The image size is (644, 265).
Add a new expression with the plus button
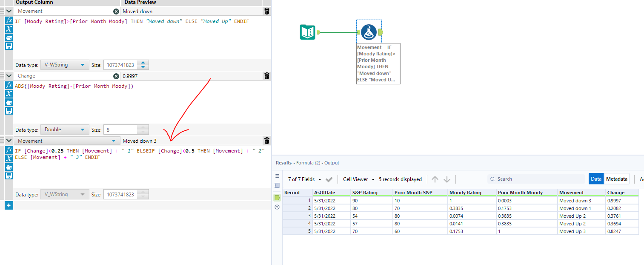pos(9,205)
